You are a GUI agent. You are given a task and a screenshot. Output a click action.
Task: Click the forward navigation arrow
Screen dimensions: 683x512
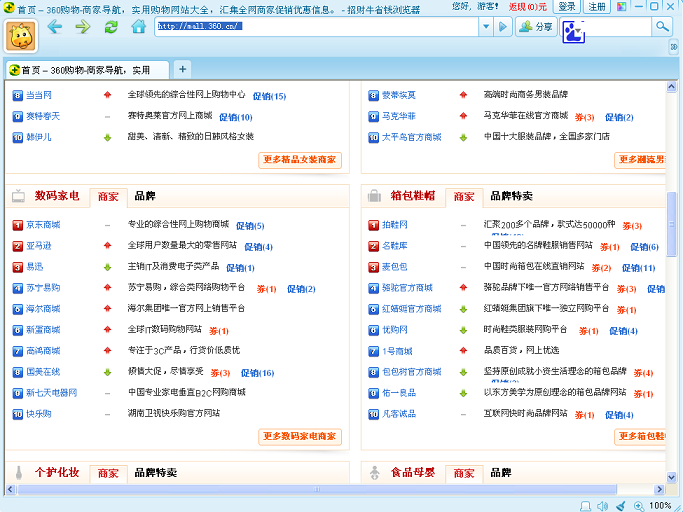click(x=82, y=26)
